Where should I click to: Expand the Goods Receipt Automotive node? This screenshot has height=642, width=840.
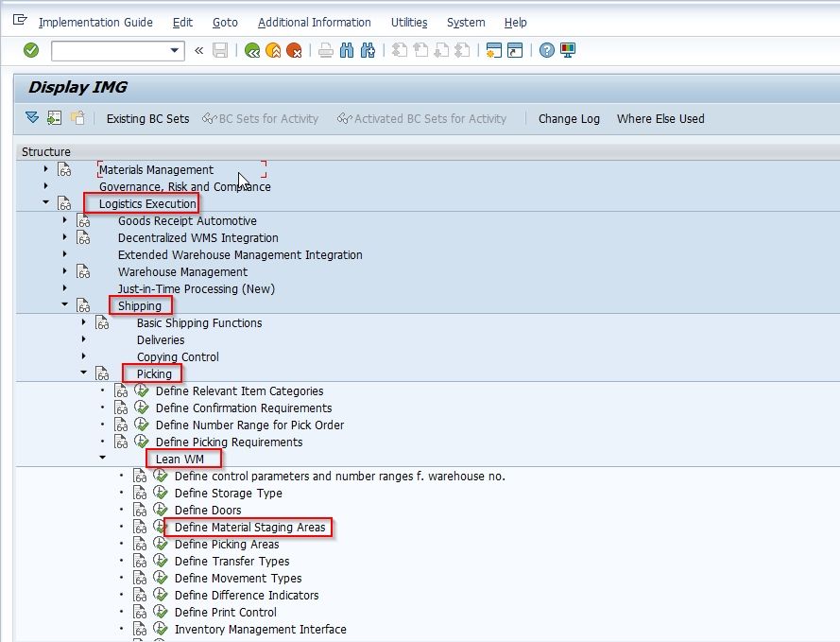[65, 219]
